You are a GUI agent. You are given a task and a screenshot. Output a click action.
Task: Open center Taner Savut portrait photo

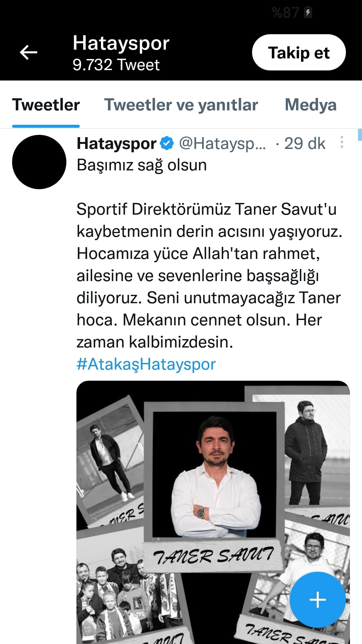click(214, 474)
